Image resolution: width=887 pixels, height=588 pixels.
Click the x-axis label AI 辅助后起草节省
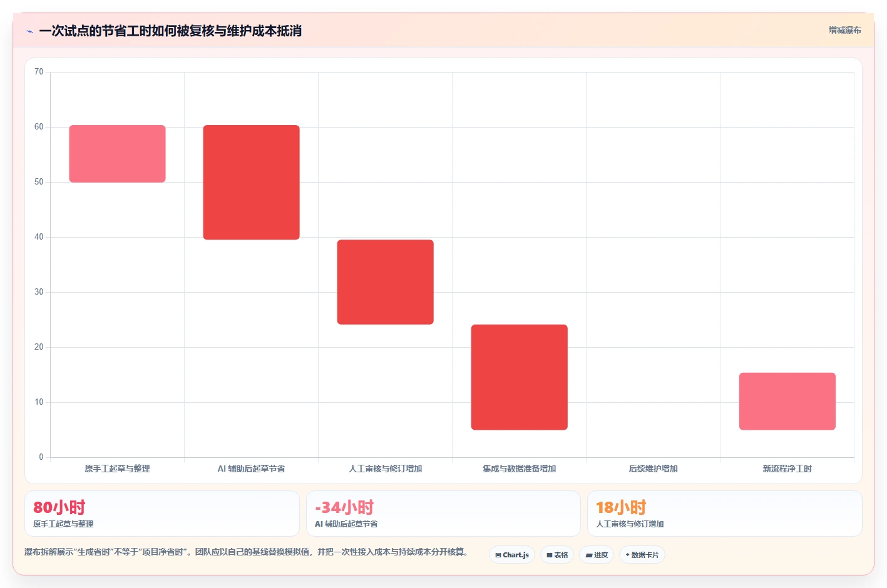(x=252, y=469)
